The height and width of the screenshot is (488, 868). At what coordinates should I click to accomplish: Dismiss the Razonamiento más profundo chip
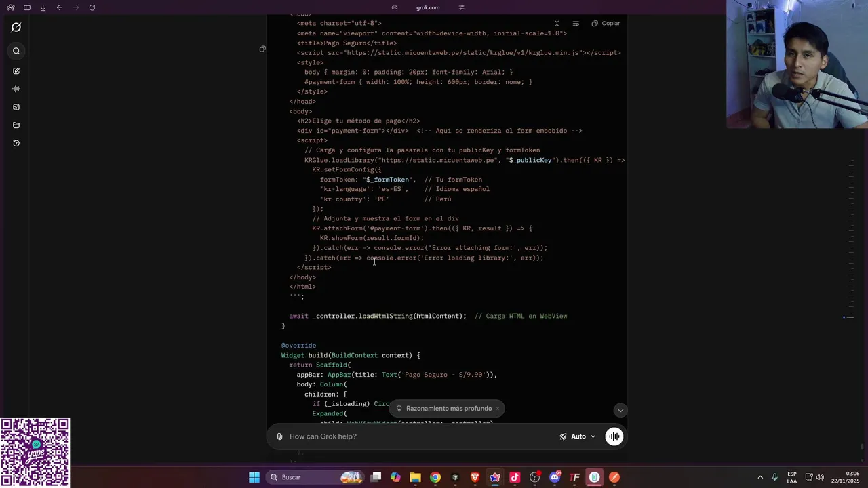click(x=497, y=408)
